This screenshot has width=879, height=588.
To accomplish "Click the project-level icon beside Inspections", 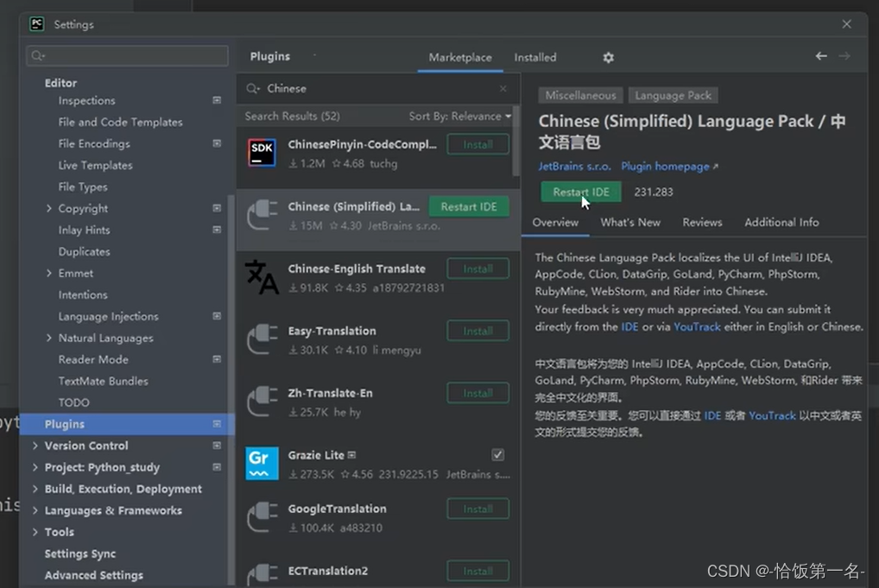I will click(217, 100).
